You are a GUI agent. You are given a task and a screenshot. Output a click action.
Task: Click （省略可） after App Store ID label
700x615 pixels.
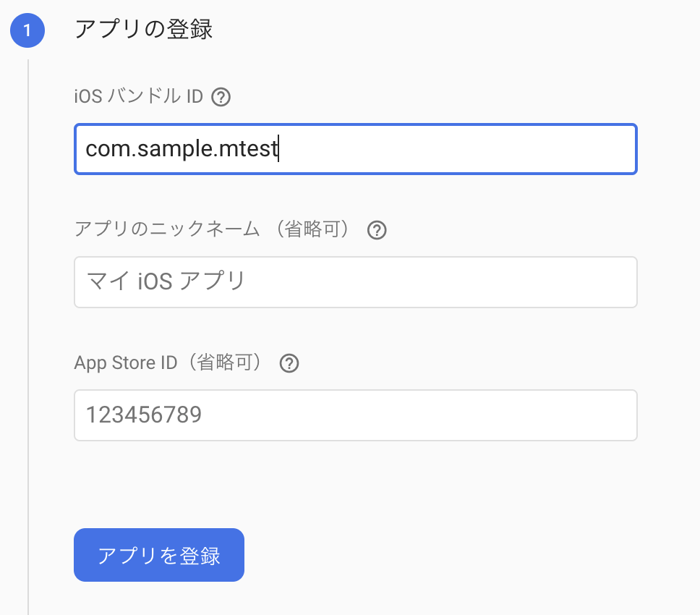(225, 362)
